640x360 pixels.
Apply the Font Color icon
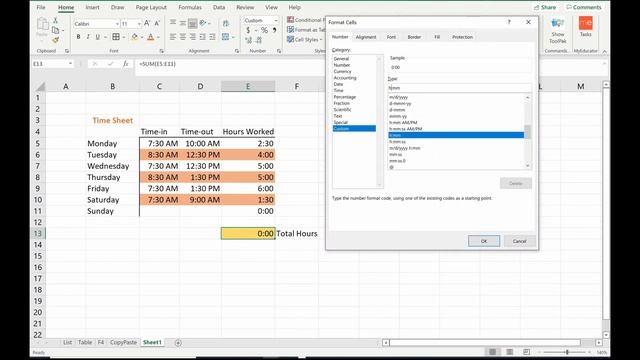[x=151, y=37]
